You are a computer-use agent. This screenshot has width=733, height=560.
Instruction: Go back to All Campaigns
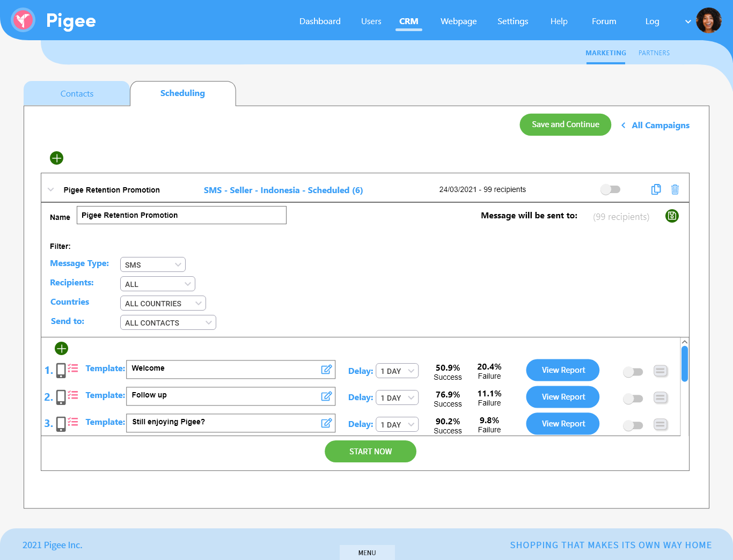[661, 125]
